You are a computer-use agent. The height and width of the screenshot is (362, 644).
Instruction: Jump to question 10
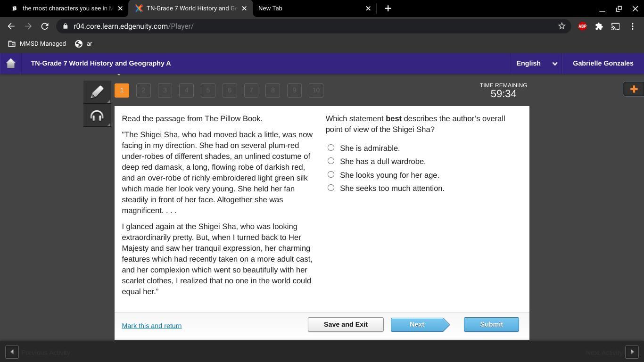pyautogui.click(x=316, y=90)
